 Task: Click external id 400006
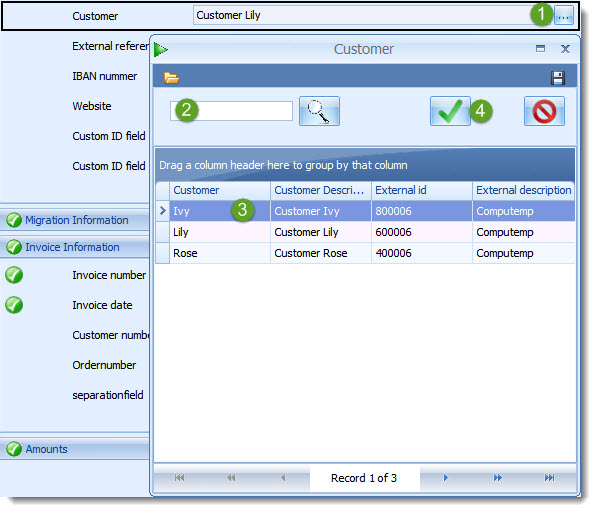(x=422, y=253)
